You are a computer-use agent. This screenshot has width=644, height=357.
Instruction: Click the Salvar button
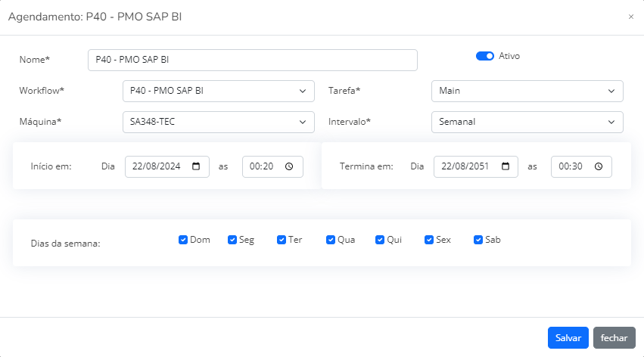(x=568, y=338)
